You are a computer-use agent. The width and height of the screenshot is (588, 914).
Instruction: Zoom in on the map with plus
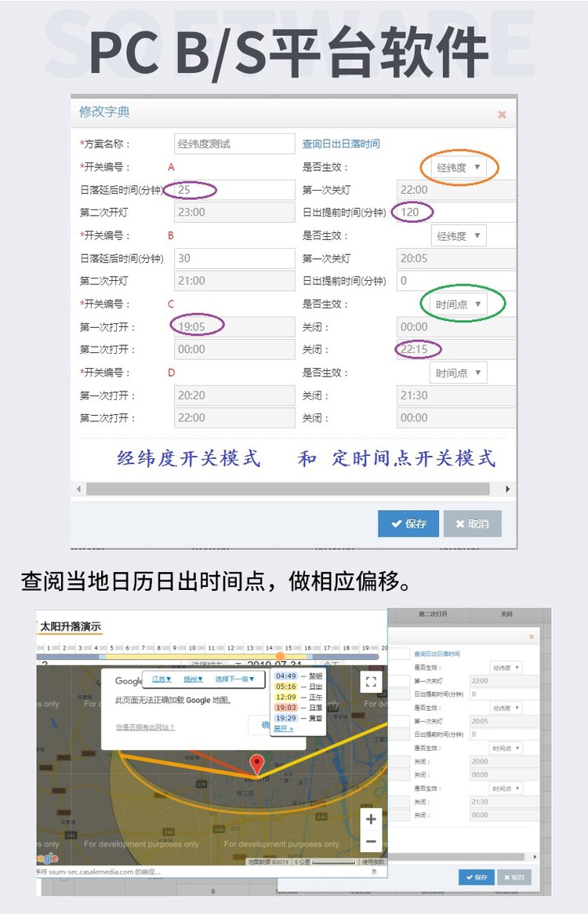371,819
